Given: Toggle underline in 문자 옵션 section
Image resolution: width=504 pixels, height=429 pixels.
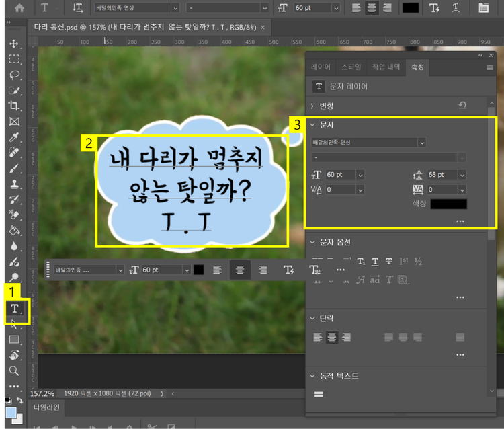Looking at the screenshot, I should [x=375, y=261].
